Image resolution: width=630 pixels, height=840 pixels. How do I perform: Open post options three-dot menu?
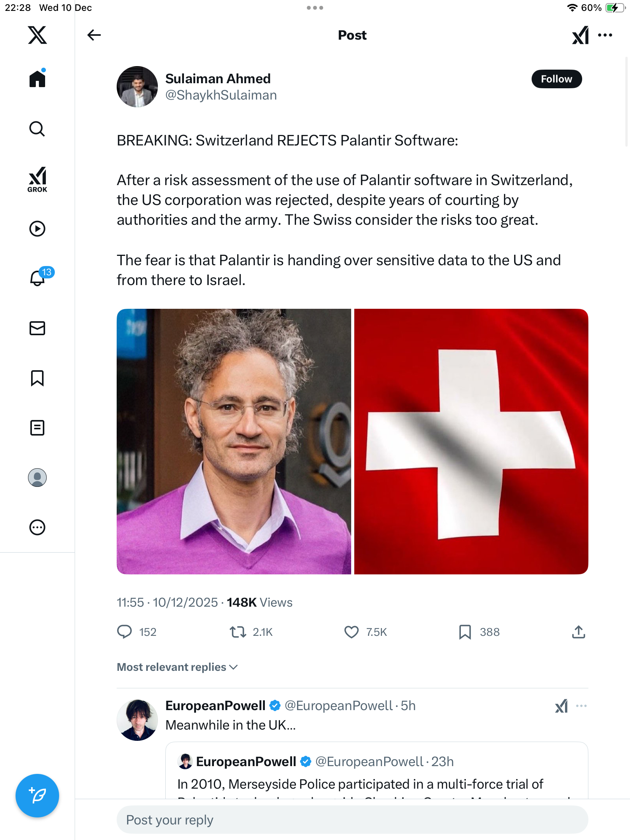(605, 35)
